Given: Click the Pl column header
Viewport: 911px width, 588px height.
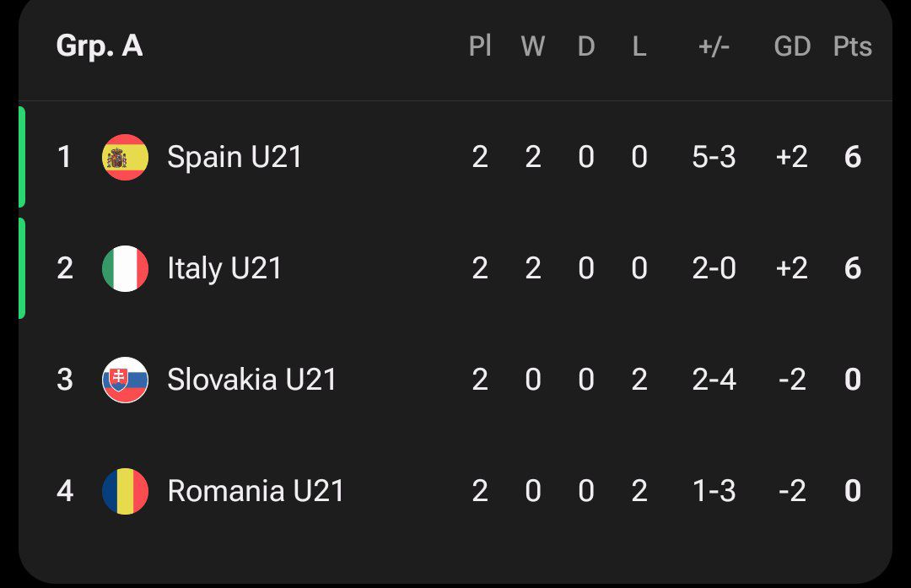Looking at the screenshot, I should click(x=480, y=47).
